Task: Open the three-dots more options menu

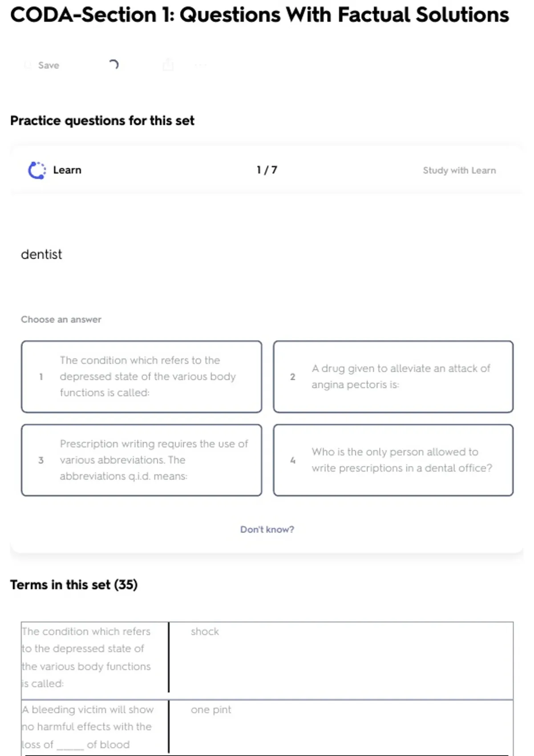Action: [201, 65]
